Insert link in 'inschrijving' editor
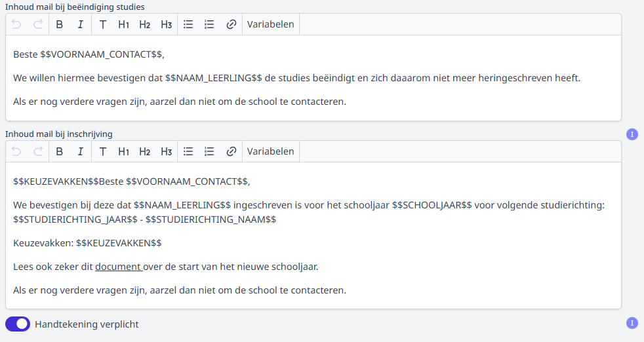644x342 pixels. tap(231, 151)
